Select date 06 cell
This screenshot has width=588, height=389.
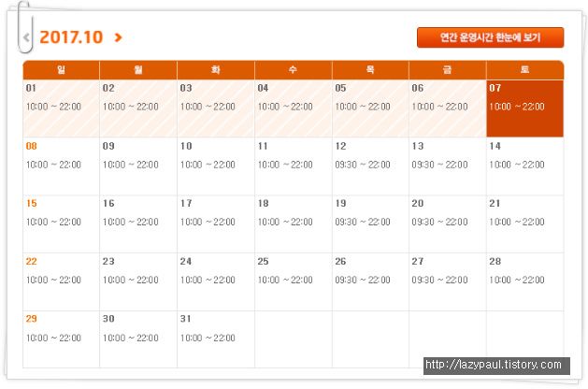click(448, 108)
